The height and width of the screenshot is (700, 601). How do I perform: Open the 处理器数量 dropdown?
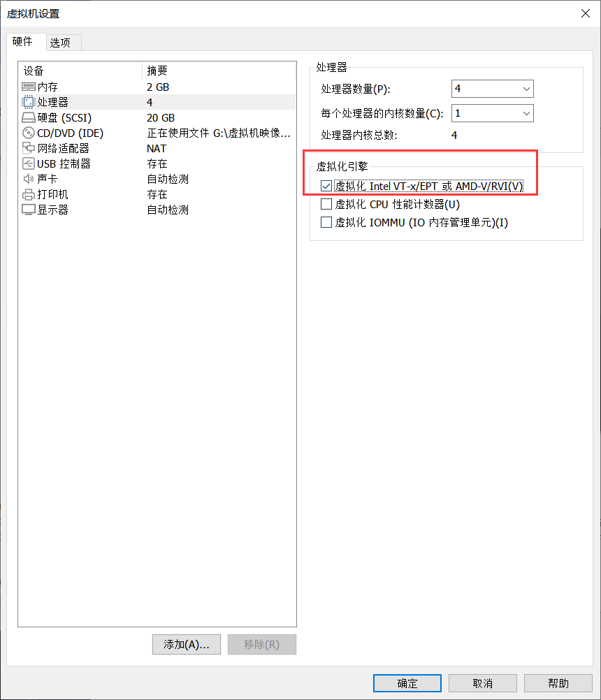click(493, 89)
